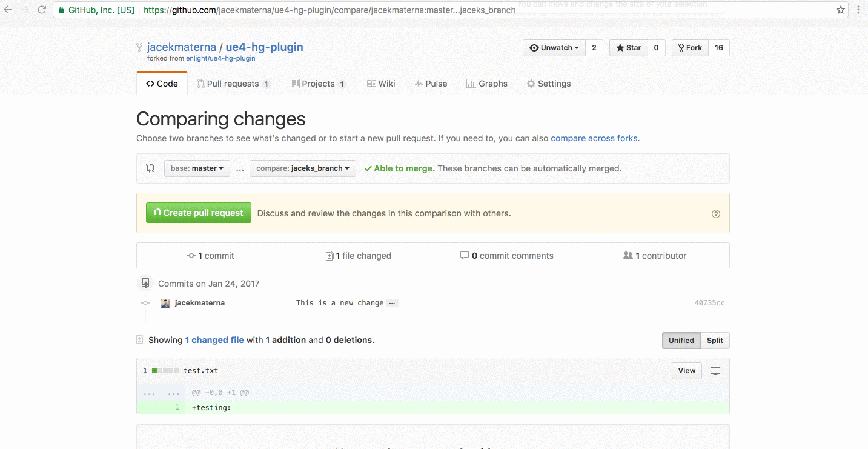This screenshot has height=449, width=868.
Task: Click the browser forward arrow
Action: 25,10
